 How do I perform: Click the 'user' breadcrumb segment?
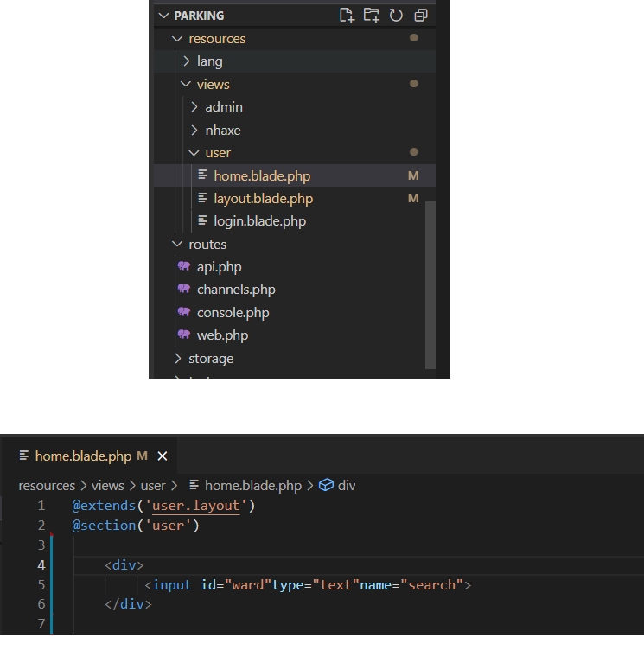(153, 486)
